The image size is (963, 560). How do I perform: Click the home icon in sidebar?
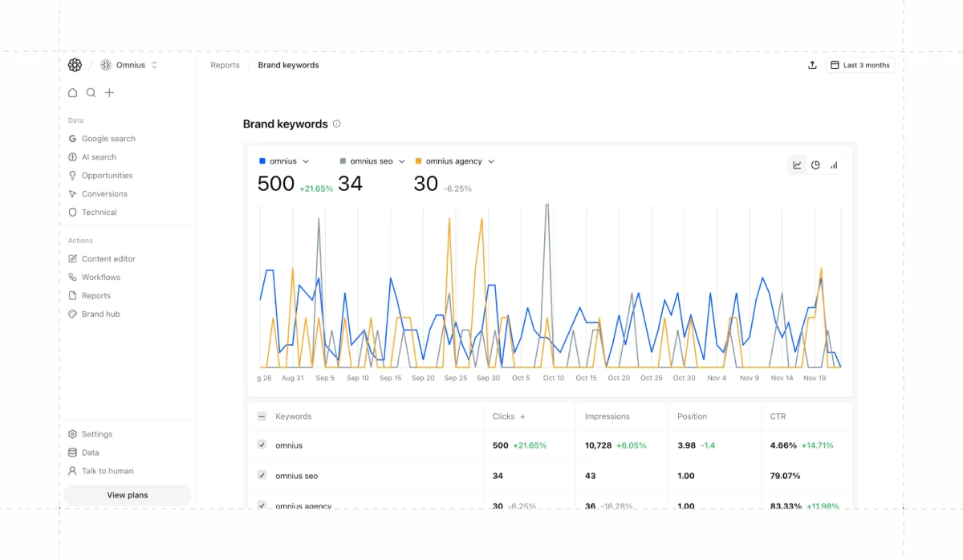[x=73, y=92]
